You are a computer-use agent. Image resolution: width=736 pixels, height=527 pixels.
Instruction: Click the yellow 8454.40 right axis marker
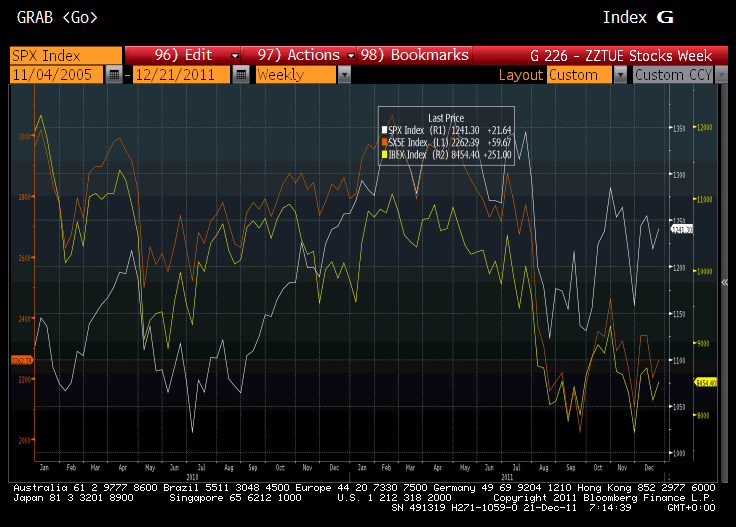[705, 383]
